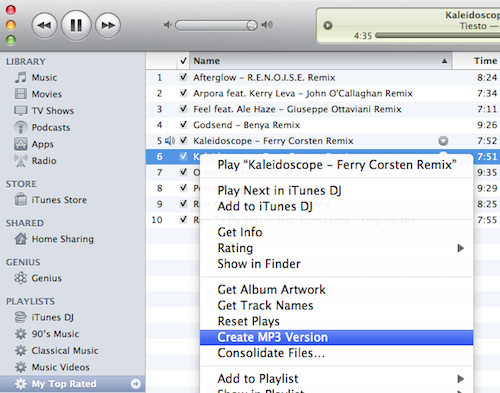This screenshot has height=393, width=500.
Task: Click the high volume speaker icon
Action: click(267, 25)
